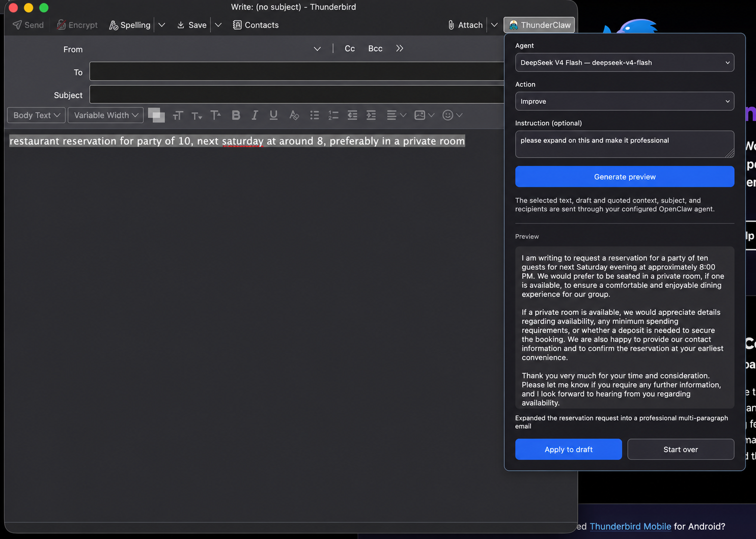Click the font size reset icon
The height and width of the screenshot is (539, 756).
(x=177, y=116)
